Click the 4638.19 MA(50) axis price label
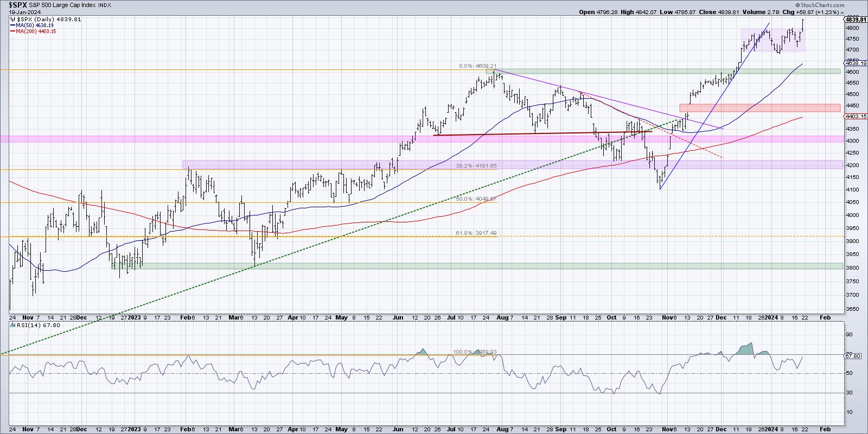The image size is (868, 434). (x=856, y=63)
